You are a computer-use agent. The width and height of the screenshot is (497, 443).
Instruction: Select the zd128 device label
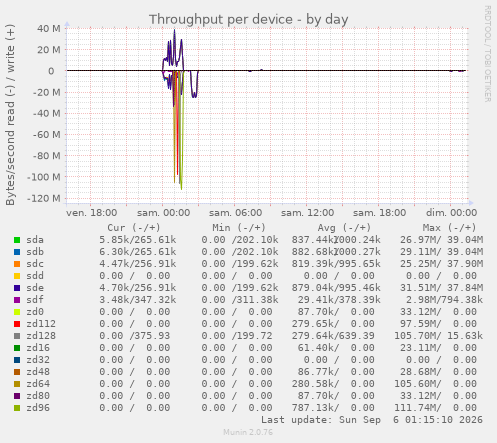[41, 336]
